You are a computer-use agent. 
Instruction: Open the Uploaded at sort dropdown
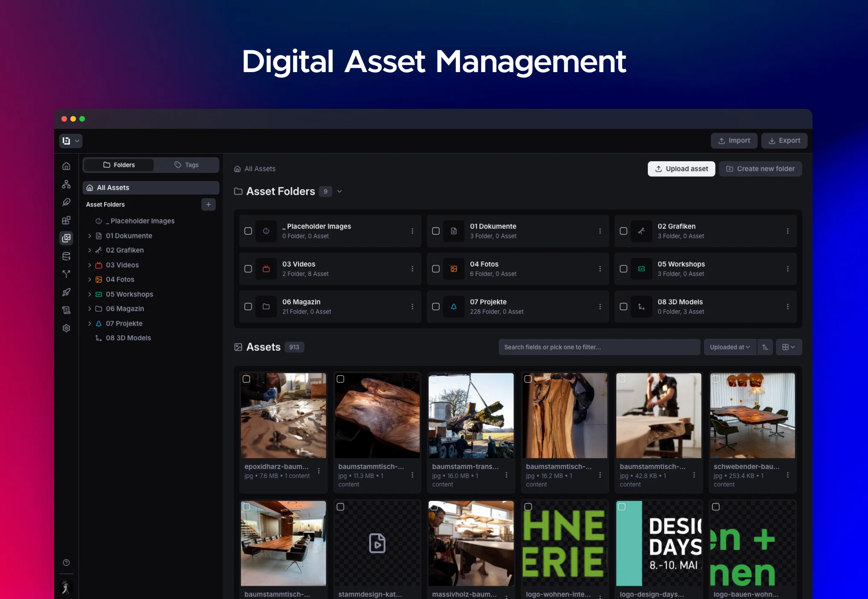(730, 347)
